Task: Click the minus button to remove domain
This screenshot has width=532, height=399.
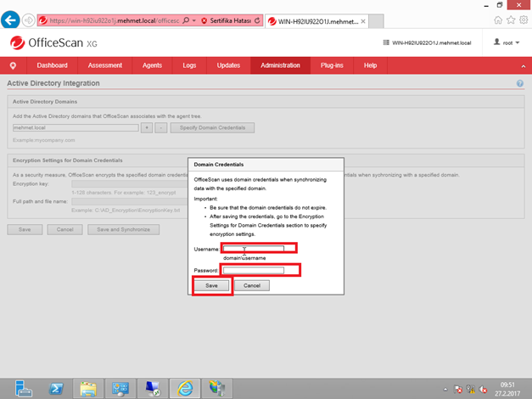Action: (x=161, y=127)
